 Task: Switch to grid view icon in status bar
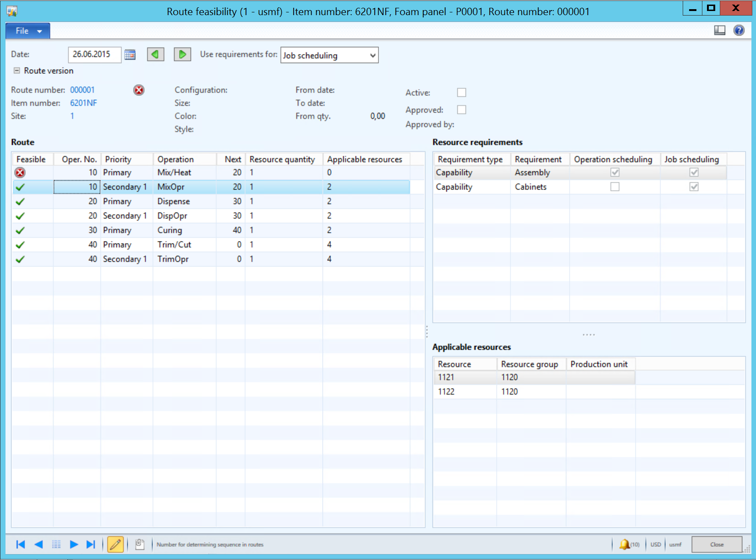click(56, 544)
